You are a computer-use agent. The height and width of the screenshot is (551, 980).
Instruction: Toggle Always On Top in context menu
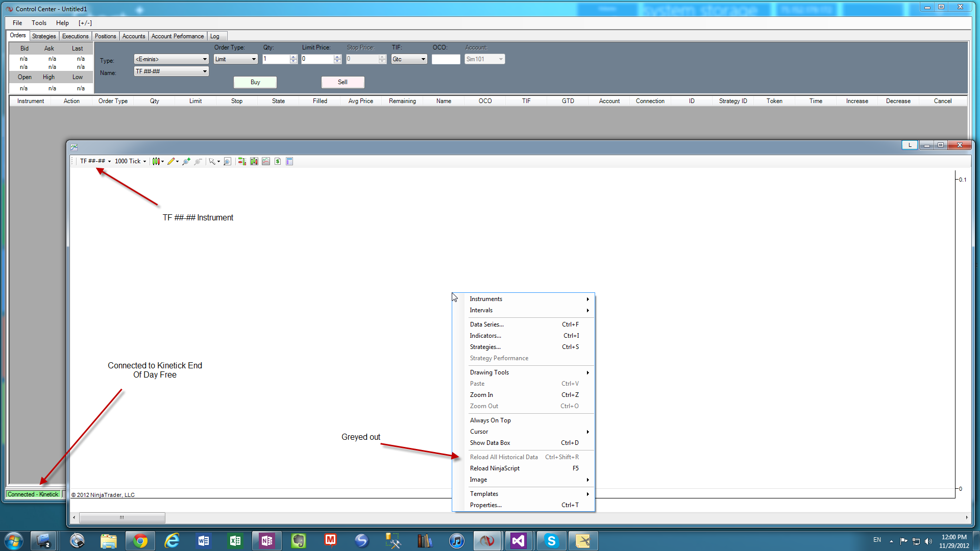(490, 420)
